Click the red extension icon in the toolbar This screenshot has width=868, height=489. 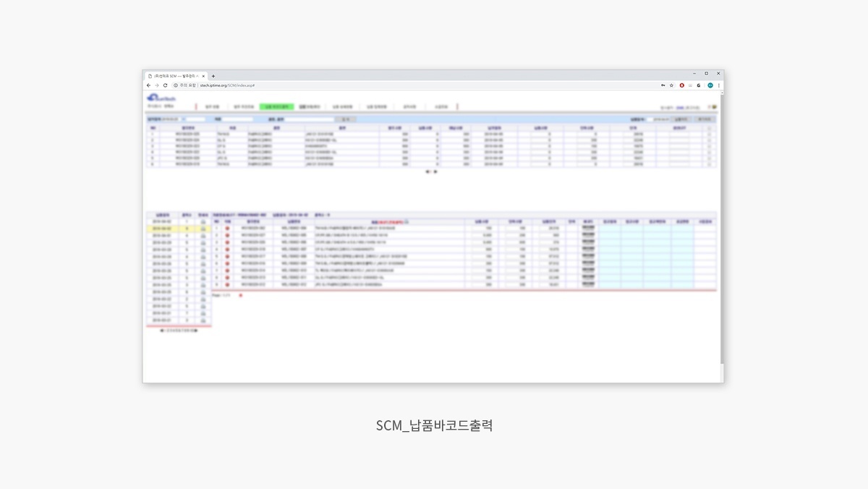pyautogui.click(x=681, y=85)
